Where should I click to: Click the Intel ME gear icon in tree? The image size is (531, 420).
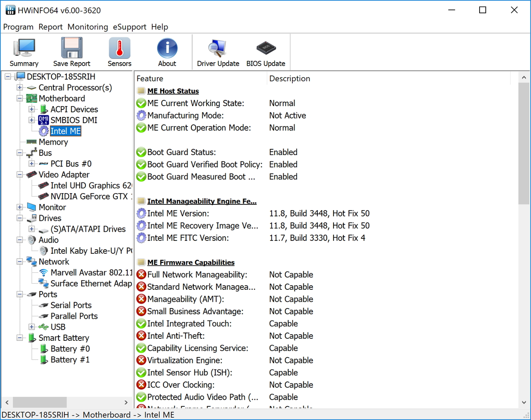[x=44, y=131]
